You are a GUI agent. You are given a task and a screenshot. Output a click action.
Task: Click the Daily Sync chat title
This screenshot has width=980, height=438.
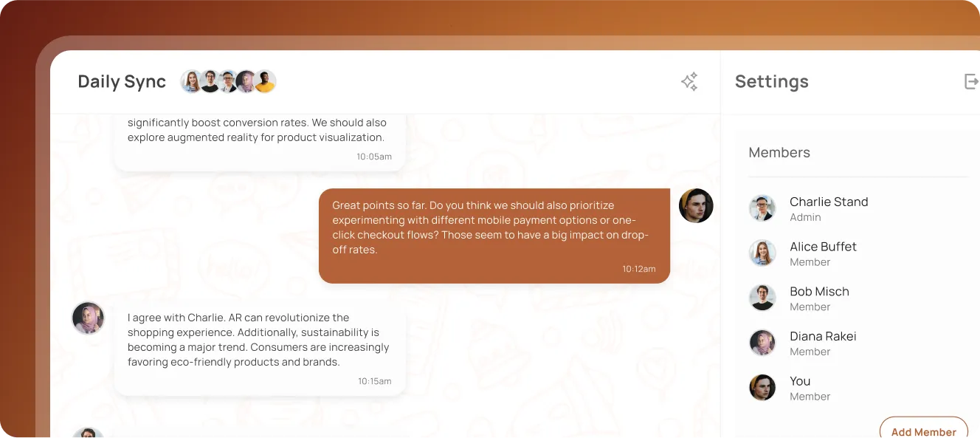[x=122, y=81]
